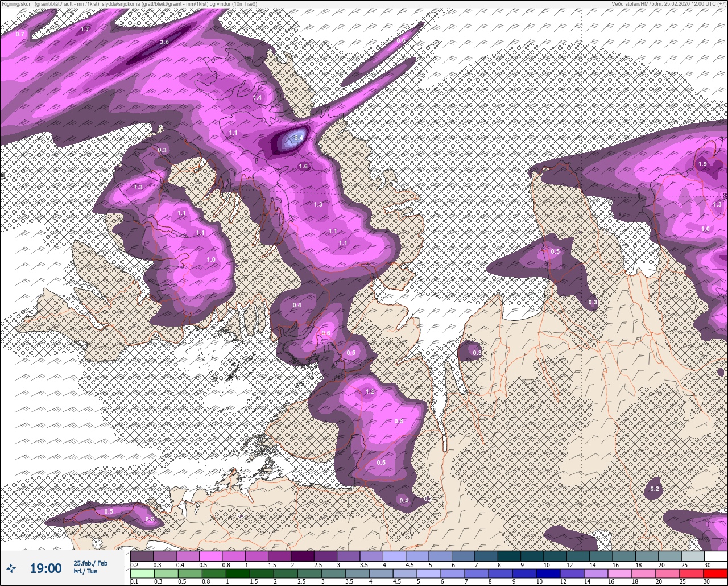Select the darkest purple 2 swatch in top legend

point(303,556)
